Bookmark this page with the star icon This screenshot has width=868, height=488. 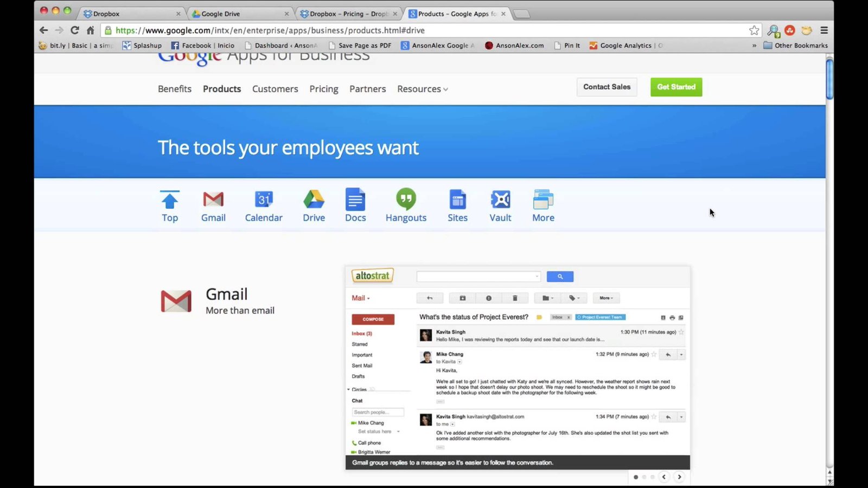(x=754, y=30)
